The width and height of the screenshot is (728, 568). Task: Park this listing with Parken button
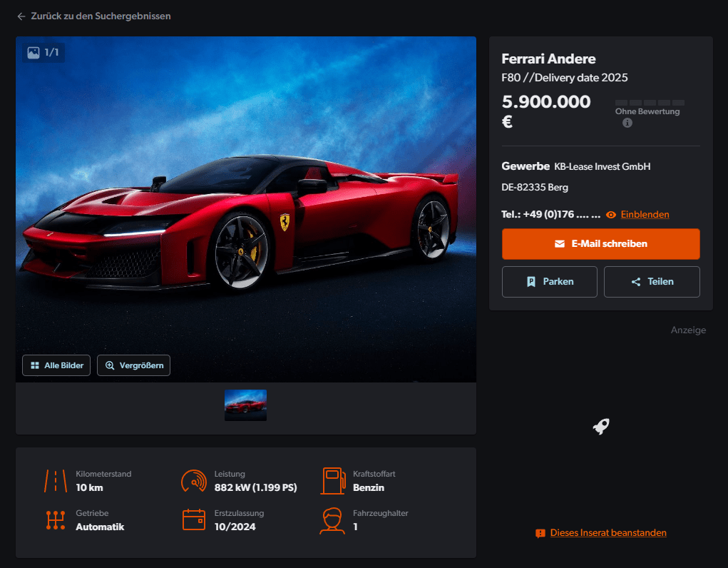(549, 282)
